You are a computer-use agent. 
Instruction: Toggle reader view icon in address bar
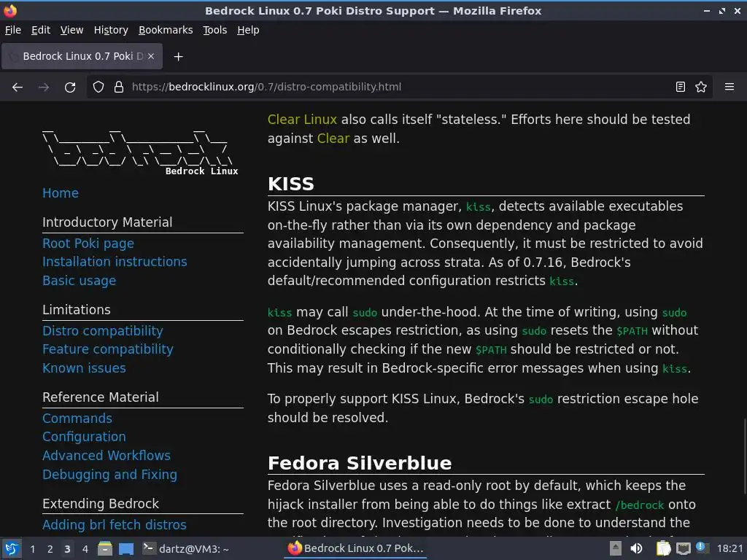[681, 87]
